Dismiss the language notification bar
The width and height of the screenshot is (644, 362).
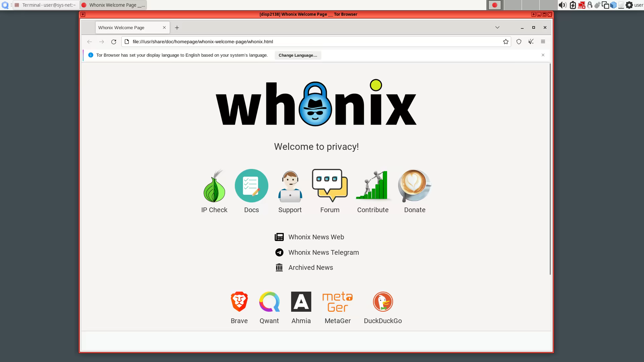[x=543, y=55]
